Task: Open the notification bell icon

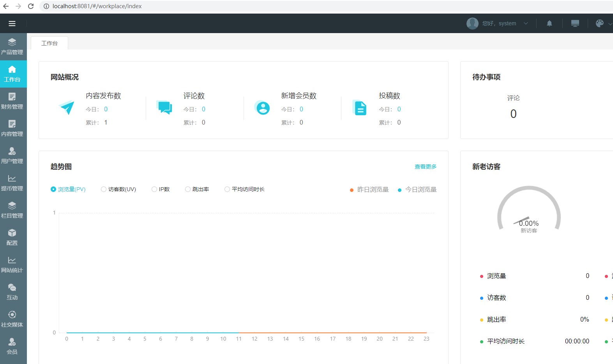Action: pos(549,23)
